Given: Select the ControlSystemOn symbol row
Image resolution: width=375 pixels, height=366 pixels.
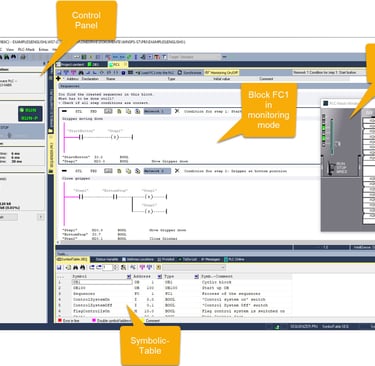Looking at the screenshot, I should pos(173,299).
